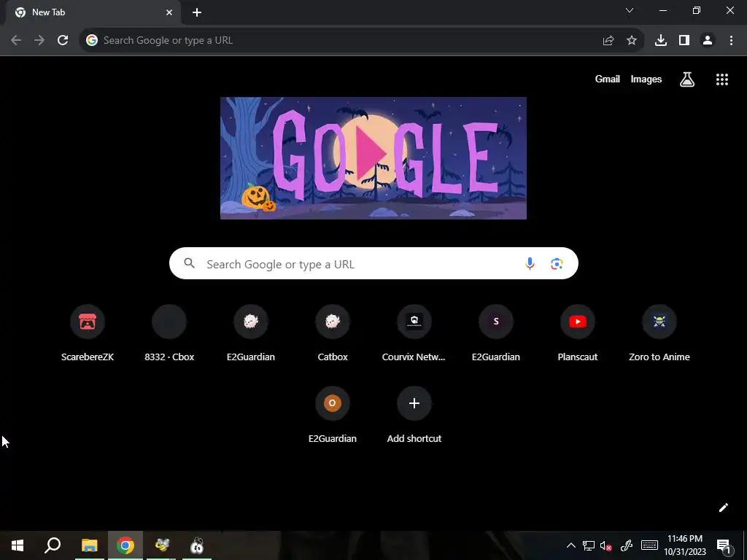Screen dimensions: 747x560
Task: Go back using the back arrow
Action: click(16, 41)
